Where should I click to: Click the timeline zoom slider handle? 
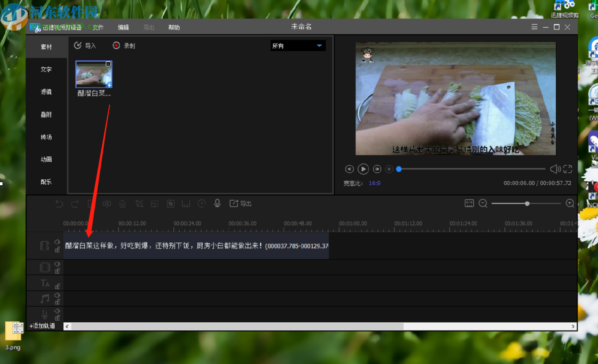click(527, 203)
